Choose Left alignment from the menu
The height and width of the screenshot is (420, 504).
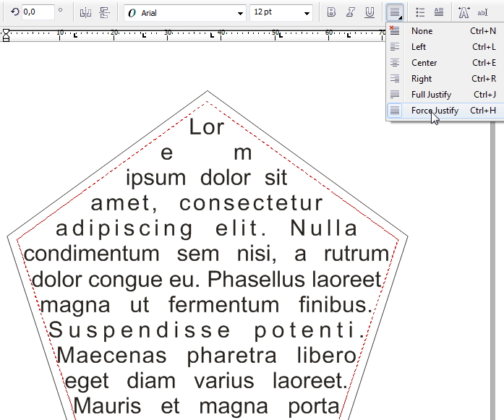click(445, 47)
